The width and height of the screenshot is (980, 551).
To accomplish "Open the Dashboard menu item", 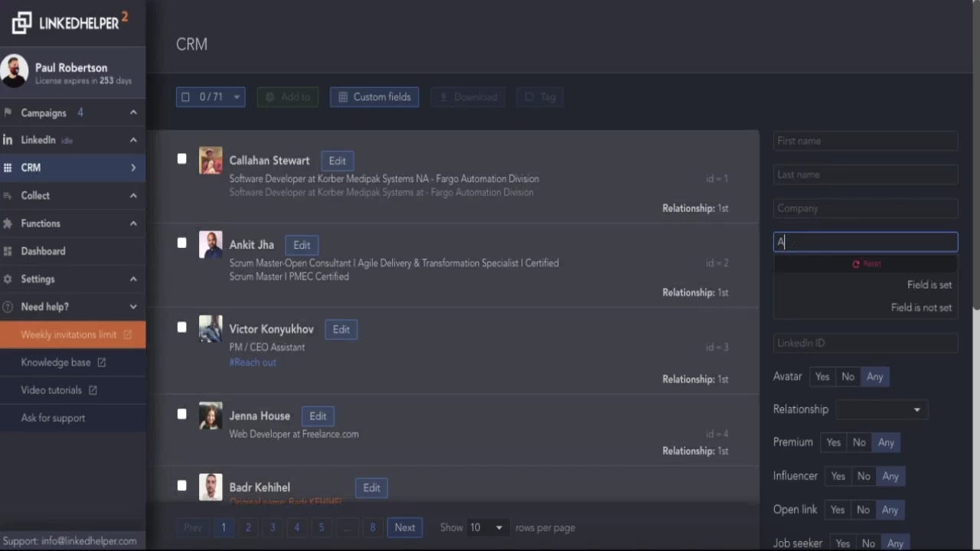I will (73, 251).
